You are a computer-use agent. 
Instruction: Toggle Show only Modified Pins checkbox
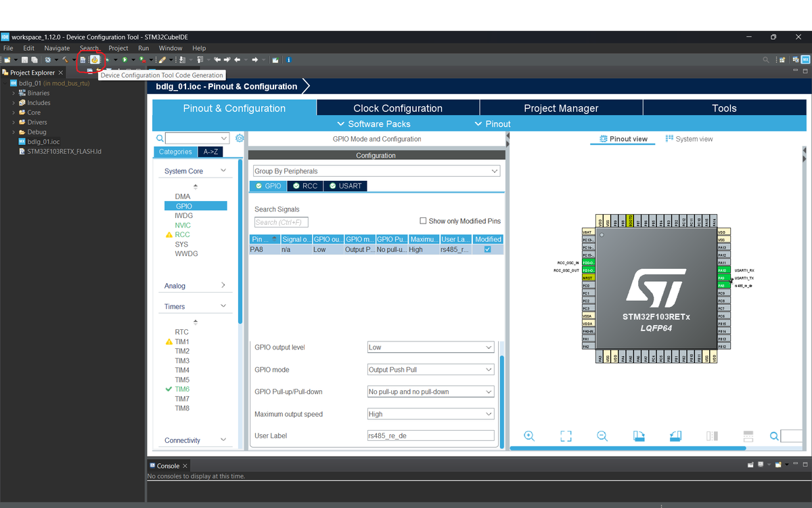(x=423, y=221)
